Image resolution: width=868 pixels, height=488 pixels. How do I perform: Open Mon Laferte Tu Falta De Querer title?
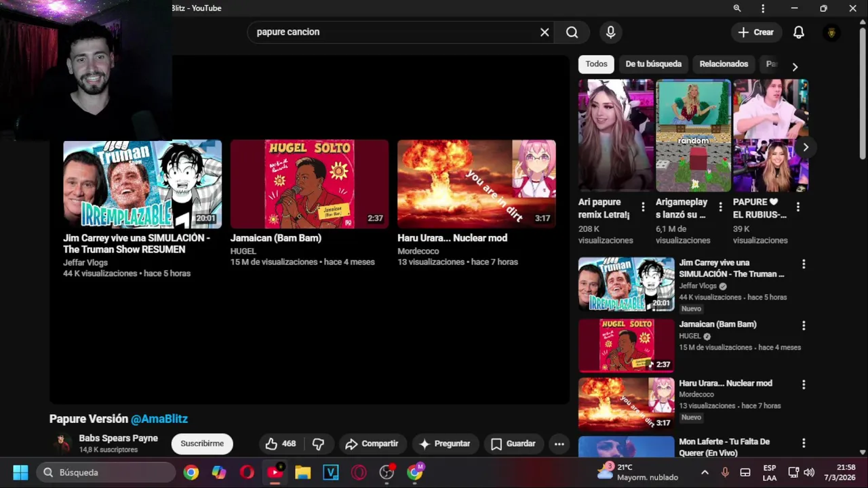point(724,447)
